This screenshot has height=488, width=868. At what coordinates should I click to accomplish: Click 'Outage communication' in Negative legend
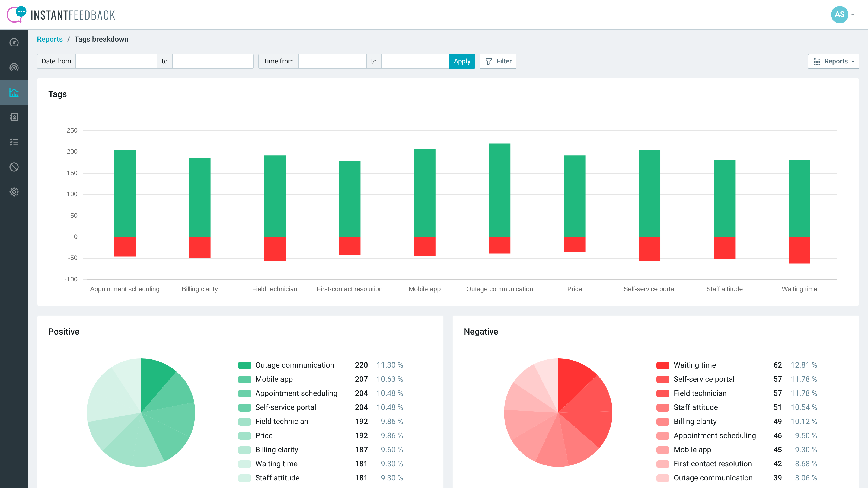point(713,478)
